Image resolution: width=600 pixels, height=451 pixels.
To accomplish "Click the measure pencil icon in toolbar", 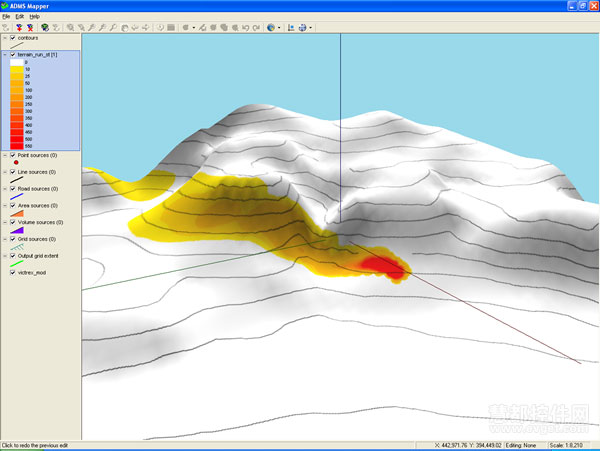I will [202, 28].
